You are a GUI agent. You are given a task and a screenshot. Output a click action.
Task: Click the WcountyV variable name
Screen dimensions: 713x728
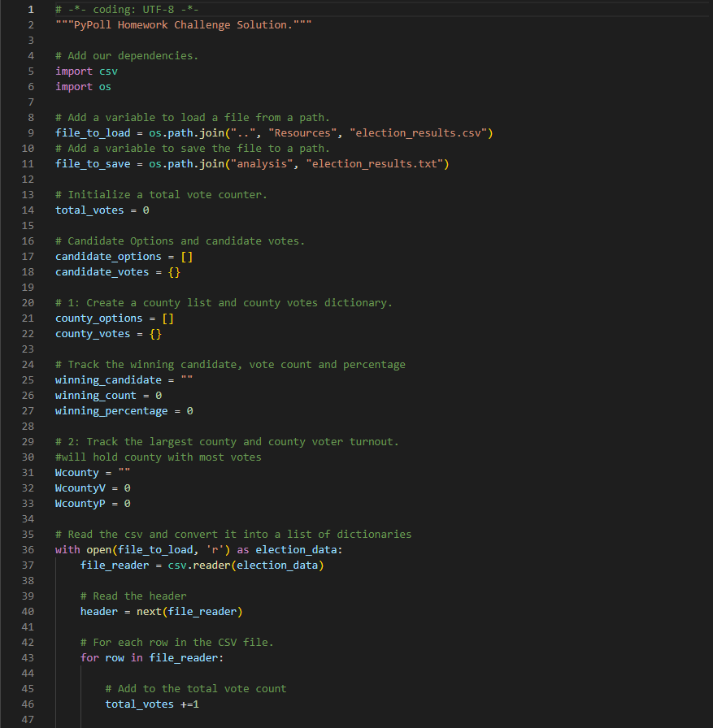(80, 488)
